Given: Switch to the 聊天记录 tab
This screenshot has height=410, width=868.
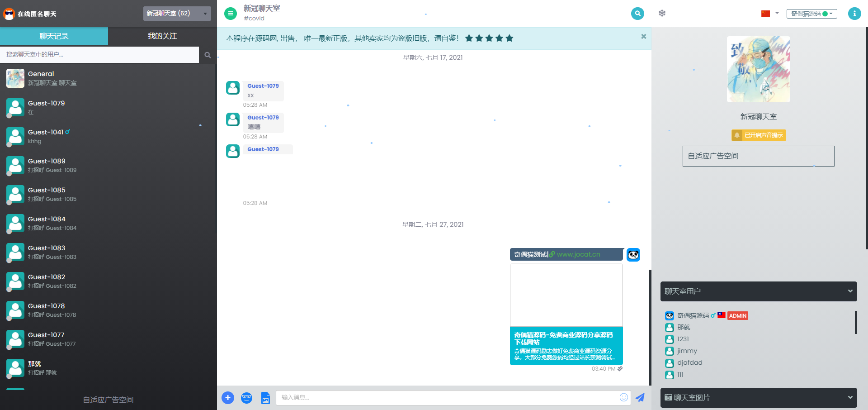Looking at the screenshot, I should click(x=54, y=36).
